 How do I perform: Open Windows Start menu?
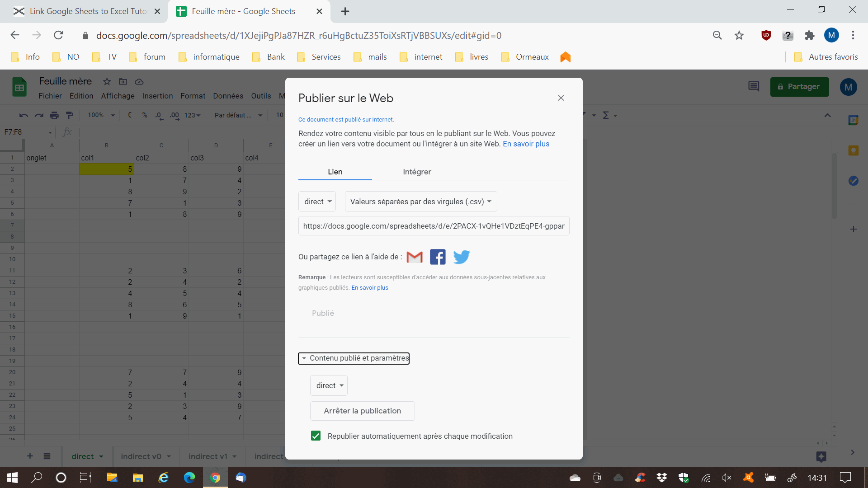12,478
